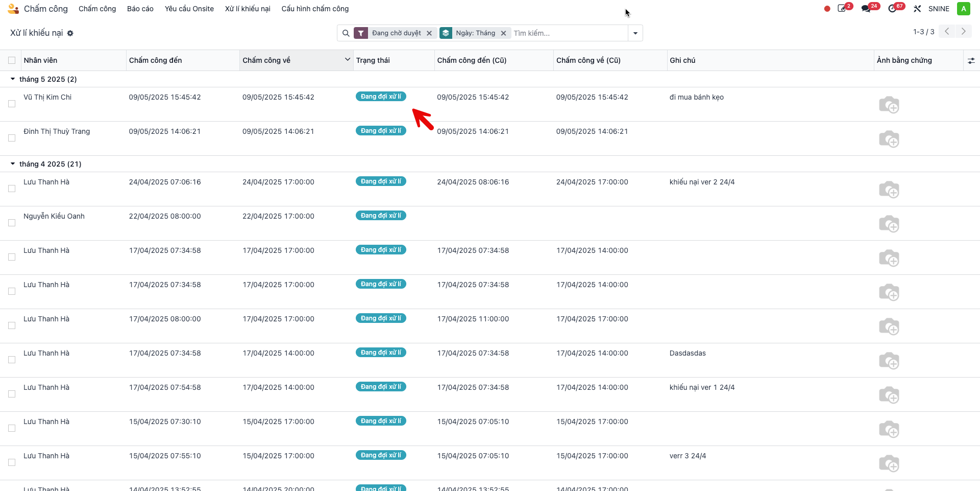Viewport: 980px width, 491px height.
Task: Add evidence photo for Nguyễn Kiều Oanh
Action: click(889, 224)
